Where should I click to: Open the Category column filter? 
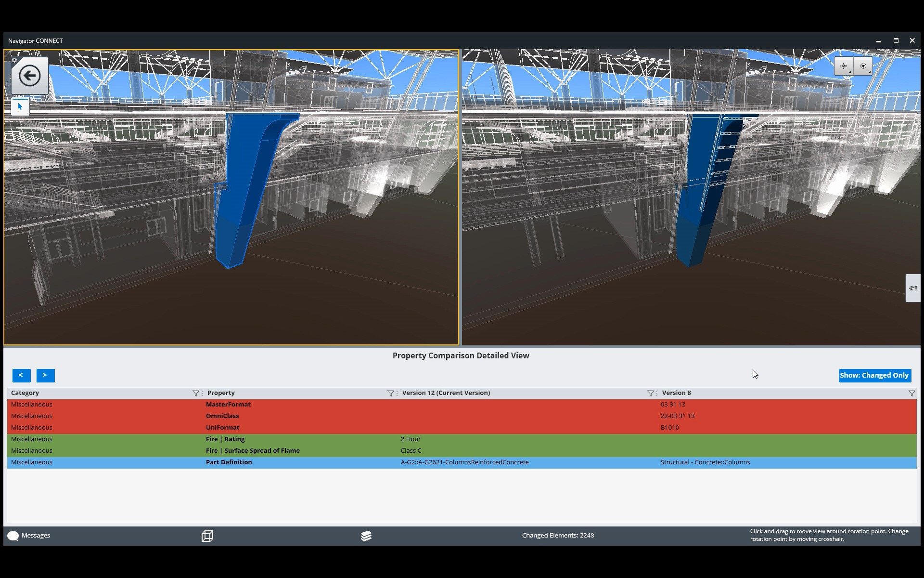tap(195, 393)
